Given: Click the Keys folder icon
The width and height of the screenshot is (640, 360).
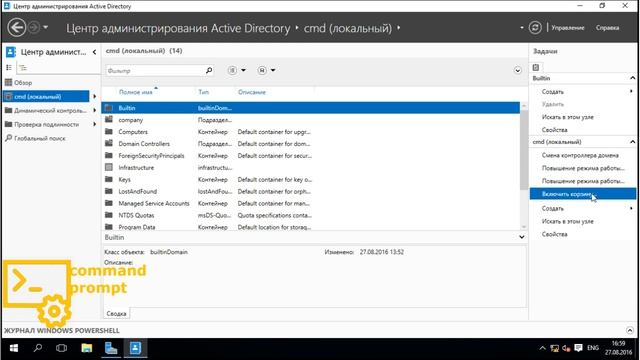Looking at the screenshot, I should 109,179.
